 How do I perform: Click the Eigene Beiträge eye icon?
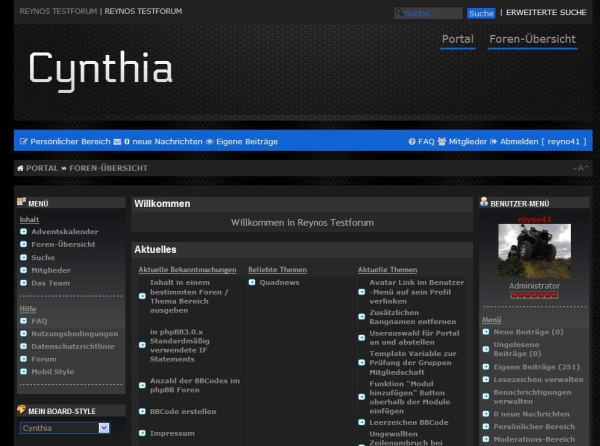(x=210, y=142)
